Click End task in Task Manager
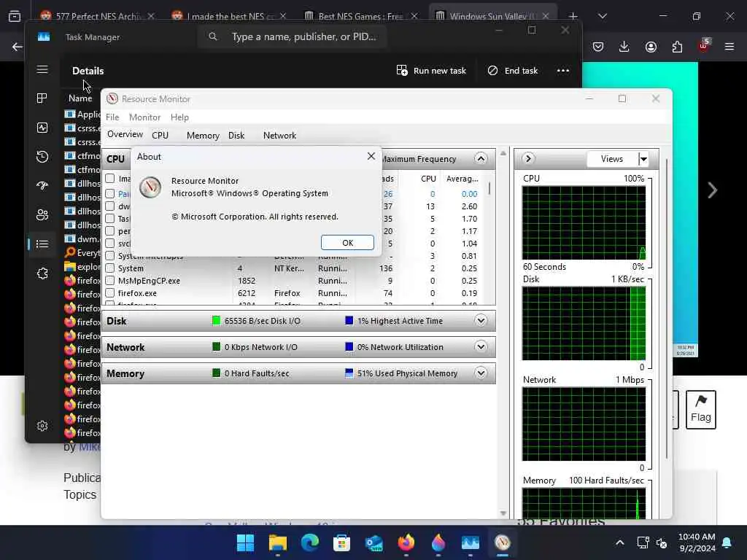 [x=513, y=71]
